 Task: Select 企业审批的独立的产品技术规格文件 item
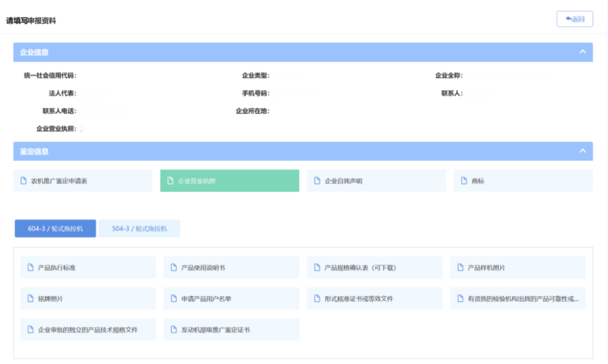(x=88, y=330)
